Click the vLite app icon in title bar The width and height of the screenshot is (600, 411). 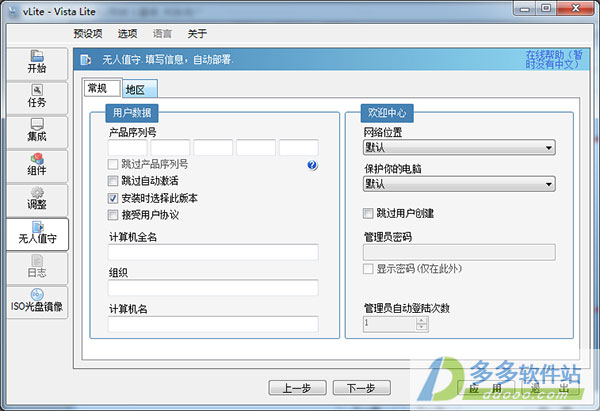point(13,11)
